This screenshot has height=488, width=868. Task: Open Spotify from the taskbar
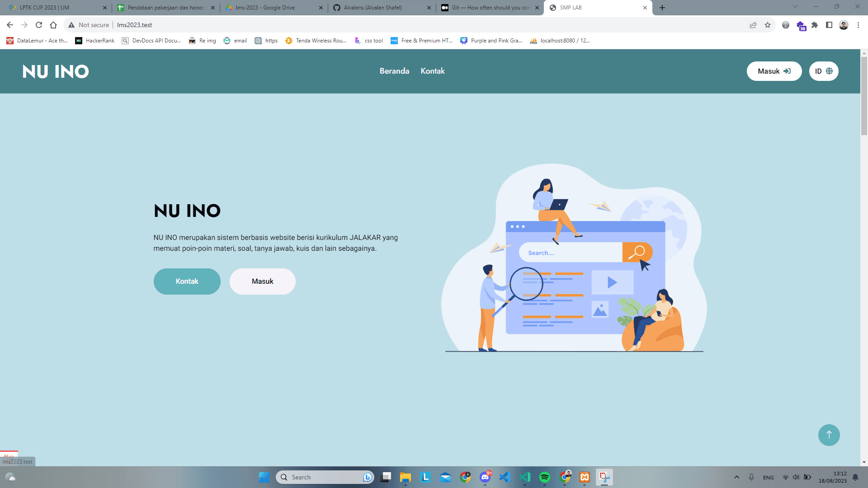[545, 477]
